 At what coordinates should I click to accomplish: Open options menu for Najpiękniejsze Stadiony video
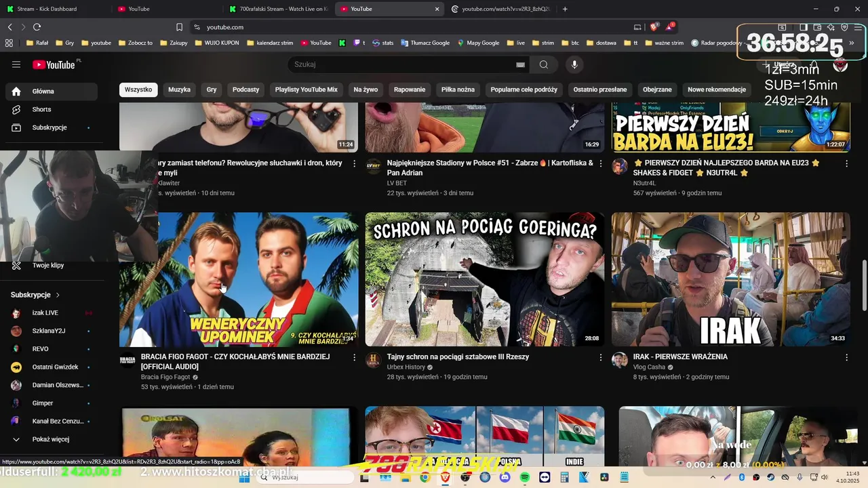(600, 163)
